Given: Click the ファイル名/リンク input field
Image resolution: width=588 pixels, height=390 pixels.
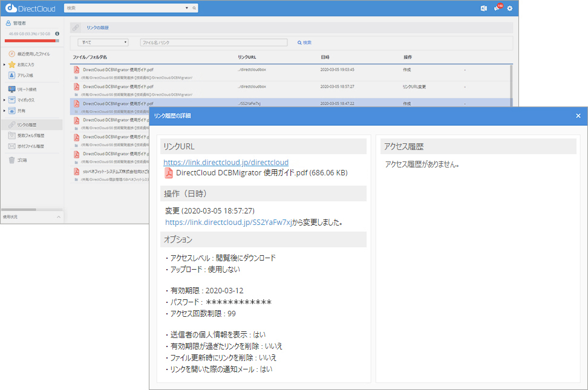Looking at the screenshot, I should 214,42.
